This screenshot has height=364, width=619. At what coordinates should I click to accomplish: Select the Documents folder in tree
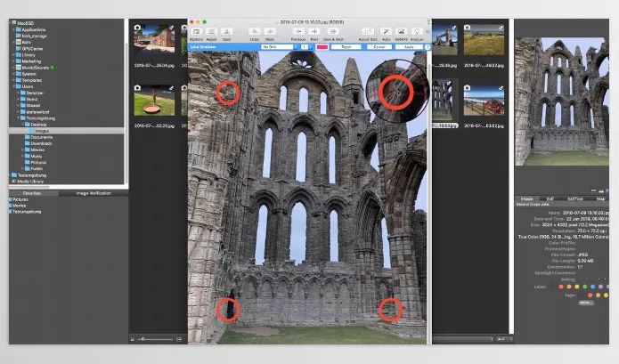[38, 137]
